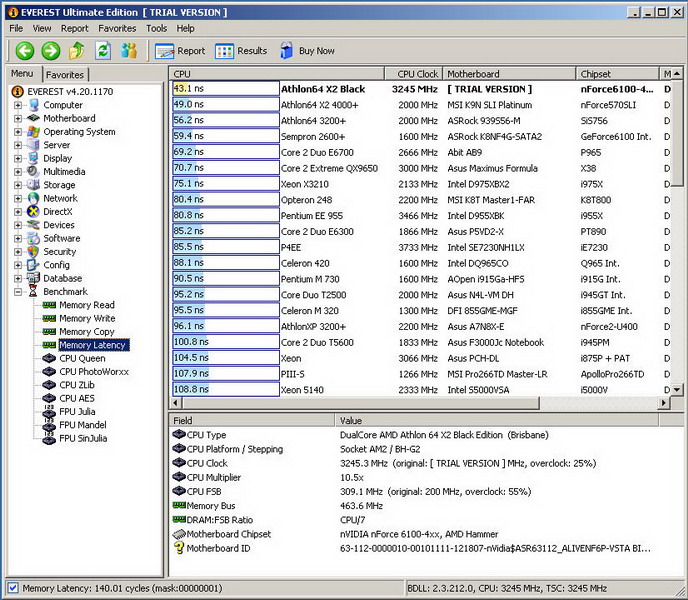Screen dimensions: 688x600
Task: Click the Report toolbar button
Action: (x=180, y=51)
